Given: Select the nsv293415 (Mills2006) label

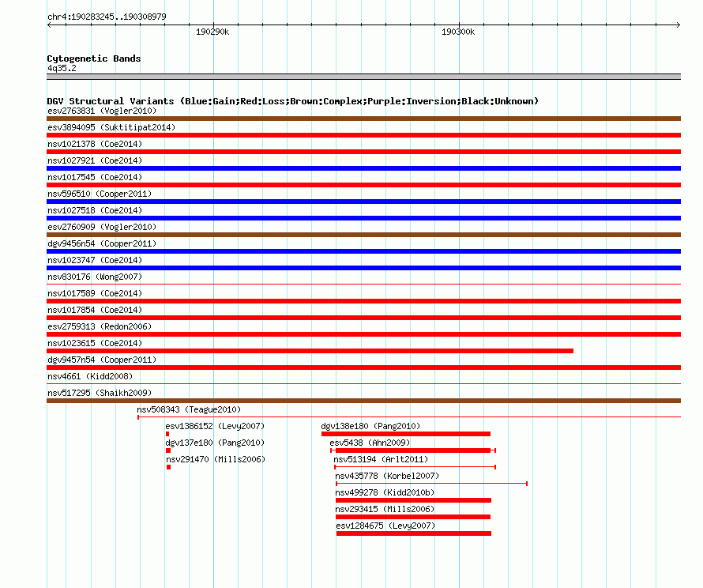Looking at the screenshot, I should 385,509.
